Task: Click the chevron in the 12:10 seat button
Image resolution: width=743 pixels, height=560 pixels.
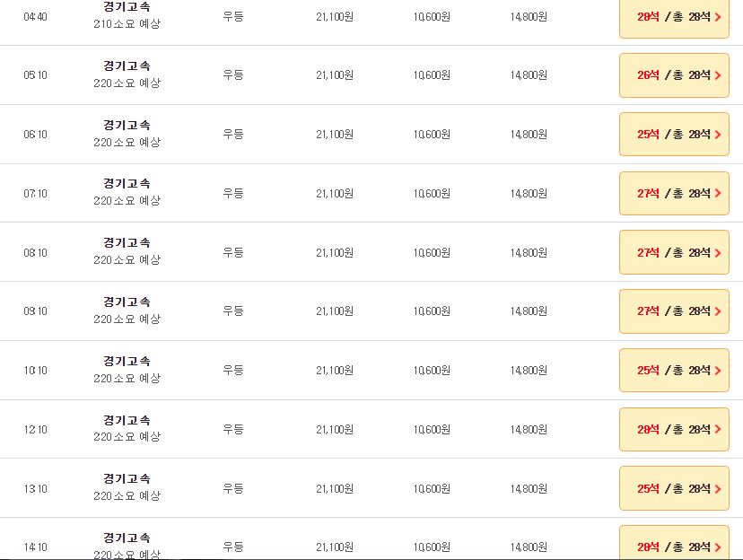Action: (718, 429)
